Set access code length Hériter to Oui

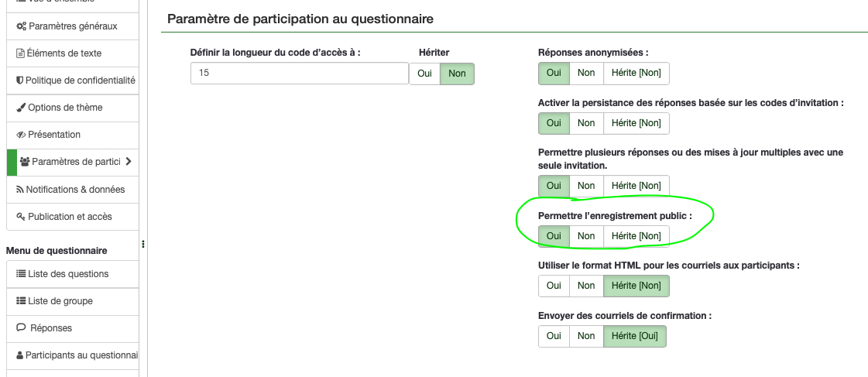[424, 74]
